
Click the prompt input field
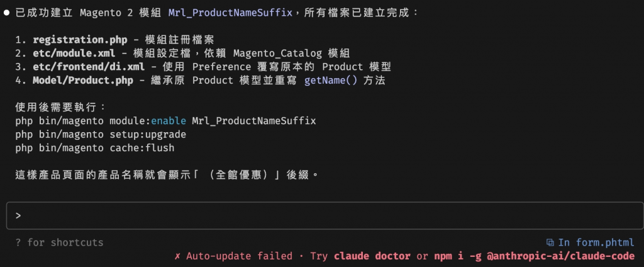325,215
